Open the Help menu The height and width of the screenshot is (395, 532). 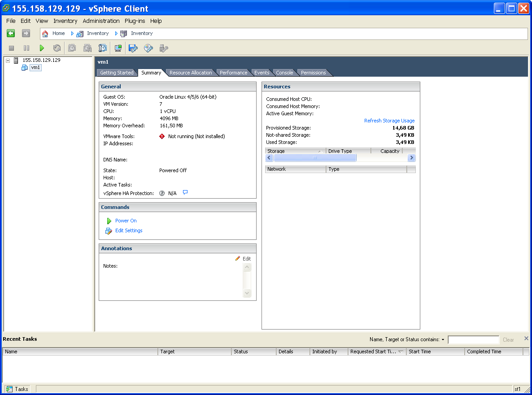click(156, 21)
